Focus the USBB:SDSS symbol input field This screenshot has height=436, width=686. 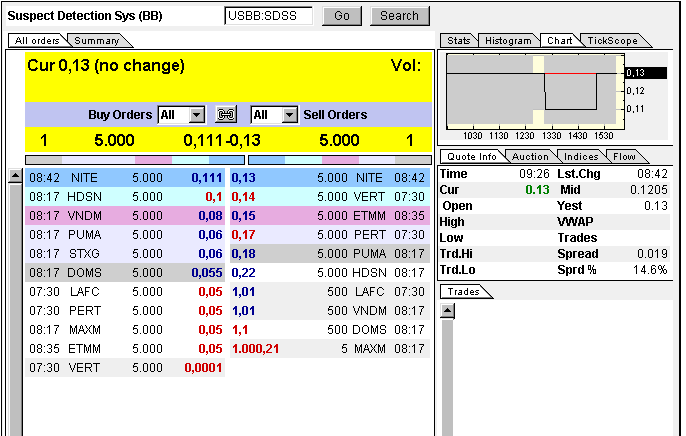point(269,16)
